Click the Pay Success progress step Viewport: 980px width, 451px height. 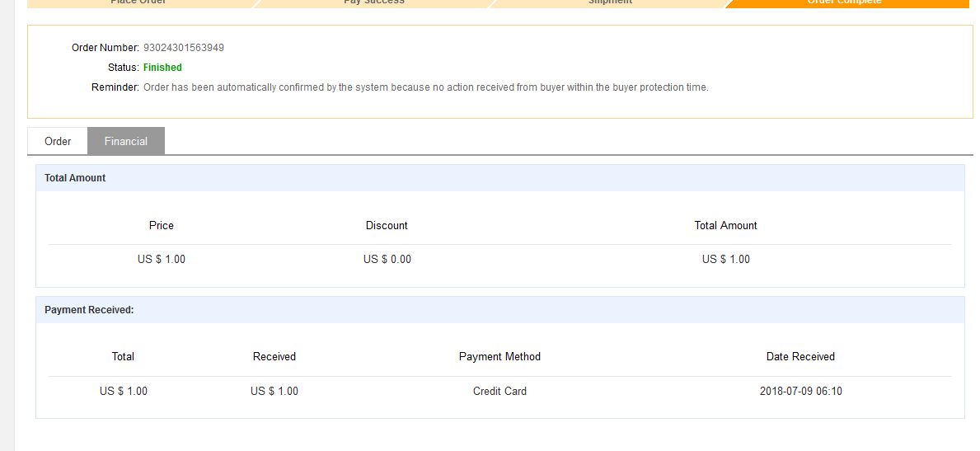tap(373, 3)
